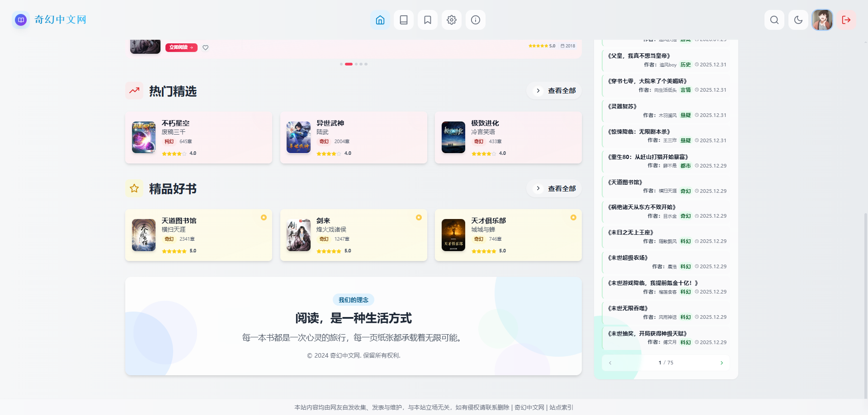This screenshot has width=868, height=415.
Task: Select the active red carousel indicator
Action: pos(349,64)
